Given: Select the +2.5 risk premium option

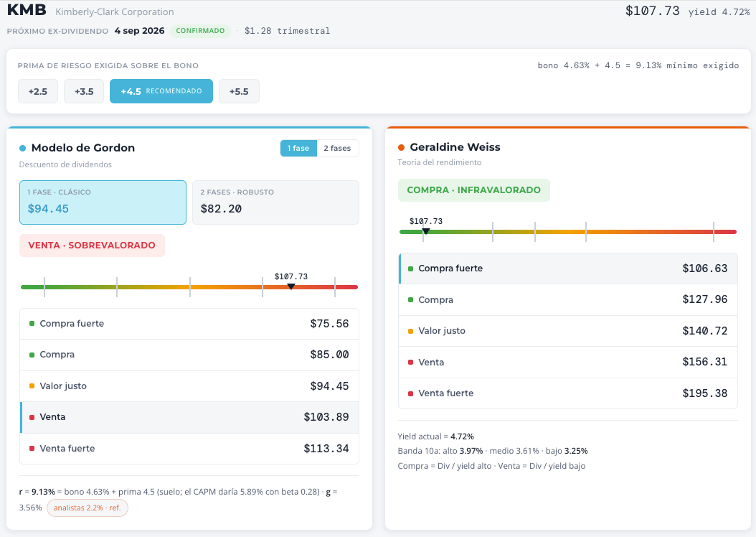Looking at the screenshot, I should tap(37, 91).
